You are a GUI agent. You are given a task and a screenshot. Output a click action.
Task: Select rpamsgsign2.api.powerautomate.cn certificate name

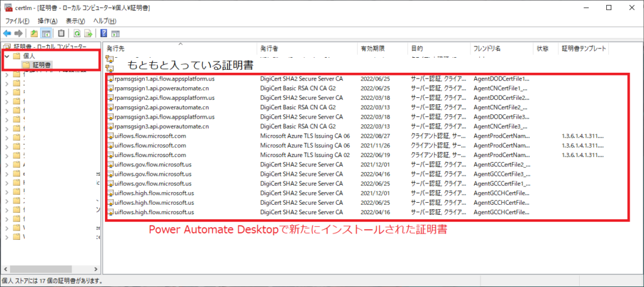coord(162,107)
